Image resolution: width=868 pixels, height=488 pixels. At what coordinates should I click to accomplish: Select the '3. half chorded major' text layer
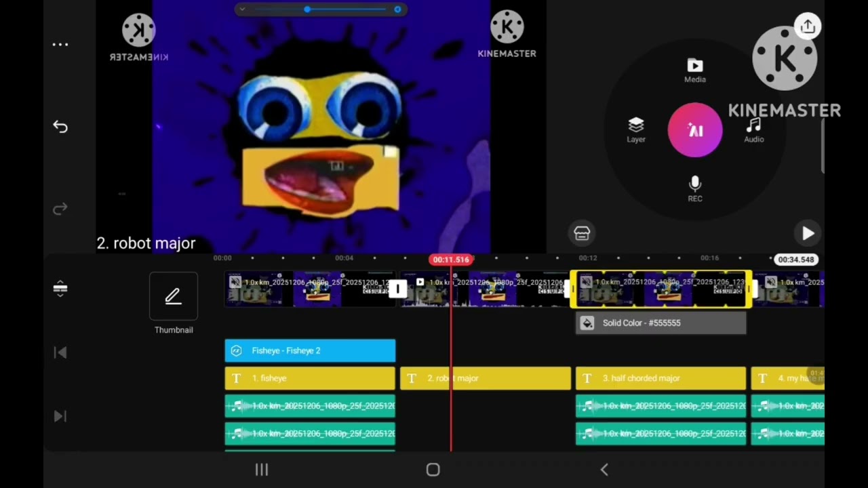[661, 378]
